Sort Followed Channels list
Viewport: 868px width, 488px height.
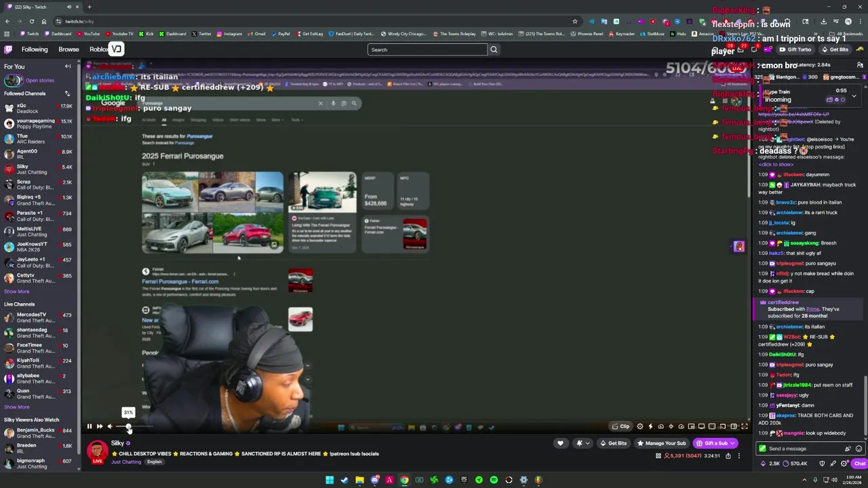[67, 94]
